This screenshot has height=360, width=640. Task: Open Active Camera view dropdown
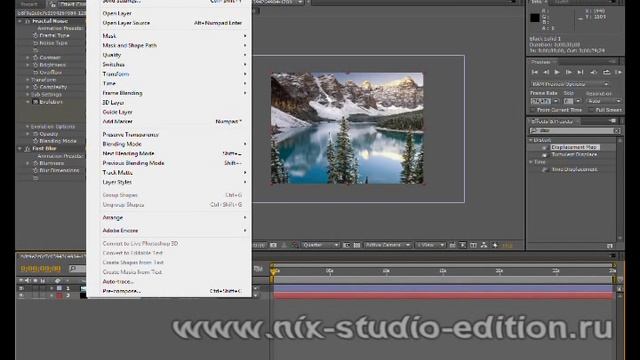(387, 245)
